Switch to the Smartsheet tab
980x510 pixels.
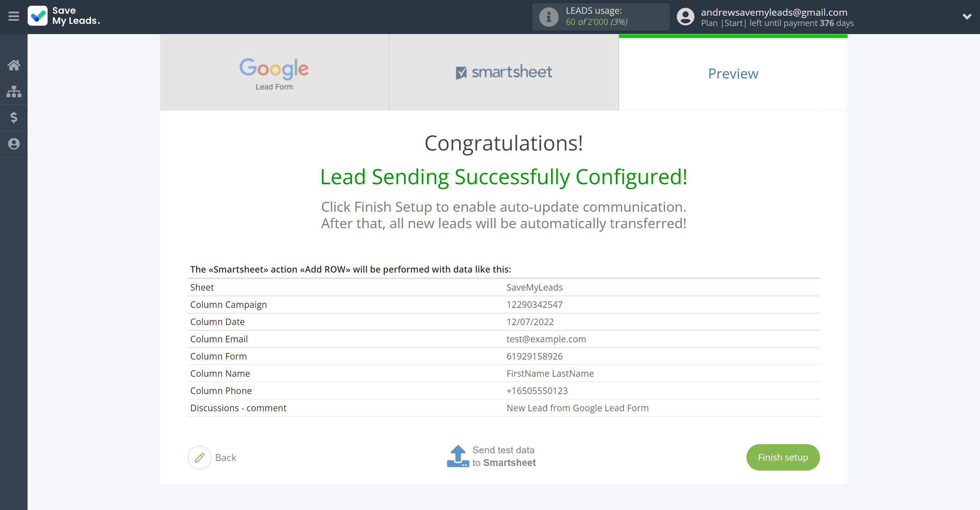(504, 72)
